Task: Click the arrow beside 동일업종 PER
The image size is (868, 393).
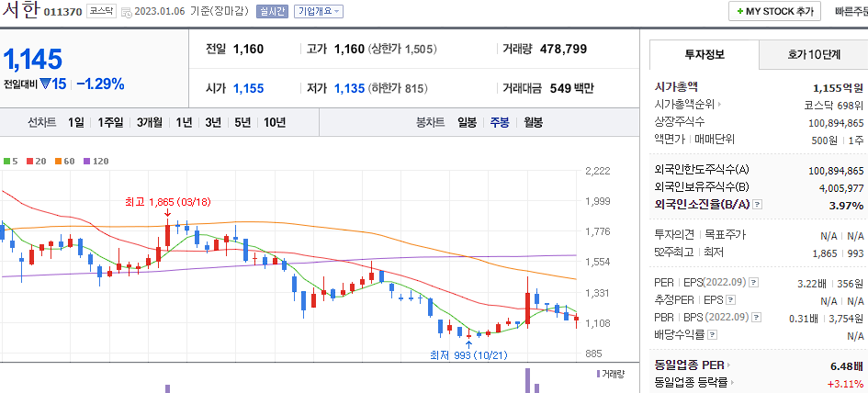Action: coord(728,365)
